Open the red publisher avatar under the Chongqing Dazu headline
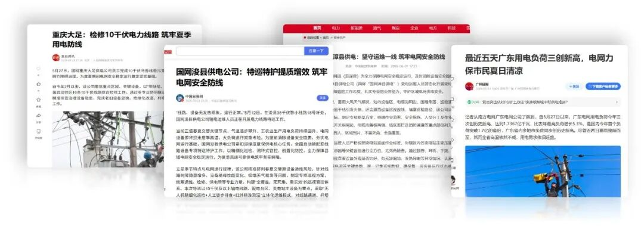 pos(56,57)
